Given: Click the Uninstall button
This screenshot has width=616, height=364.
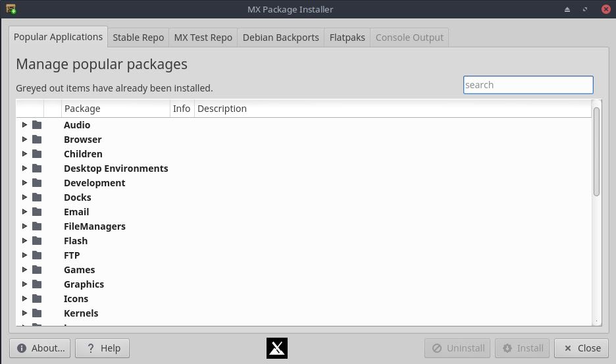Looking at the screenshot, I should [x=457, y=348].
